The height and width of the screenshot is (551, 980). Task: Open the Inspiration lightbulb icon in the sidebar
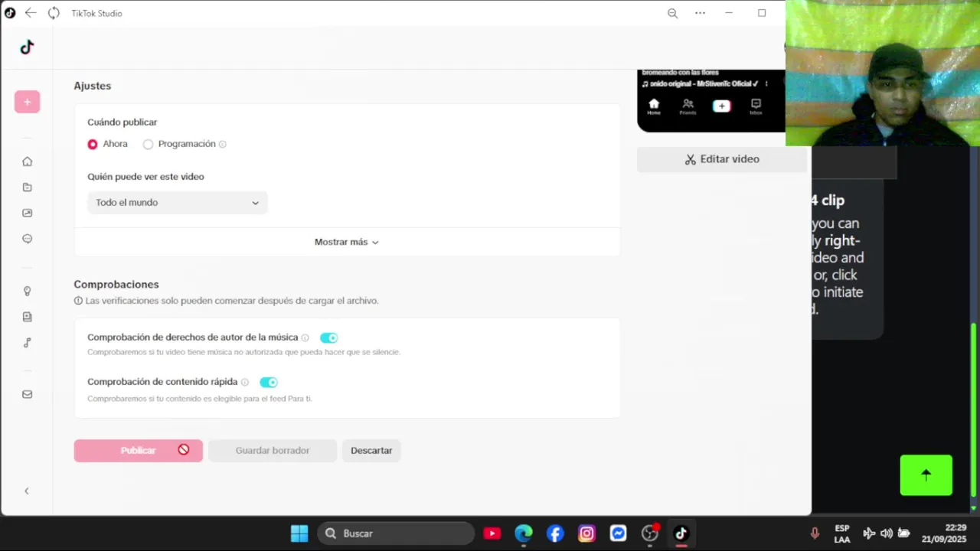pos(27,291)
